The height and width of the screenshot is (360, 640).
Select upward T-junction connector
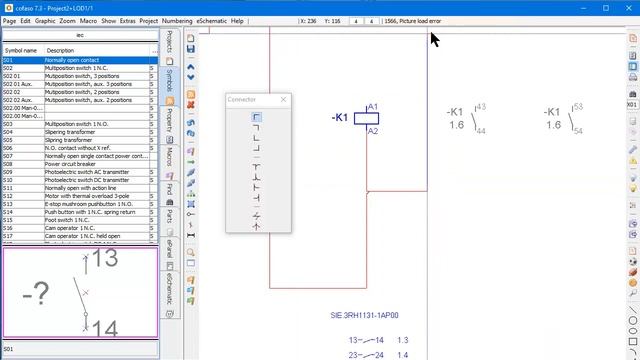(x=256, y=177)
